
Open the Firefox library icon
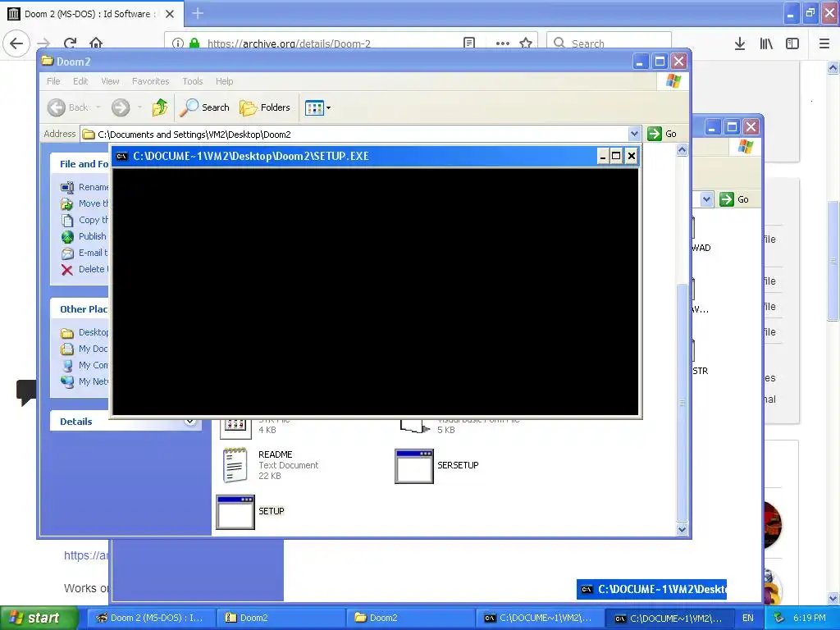click(766, 43)
